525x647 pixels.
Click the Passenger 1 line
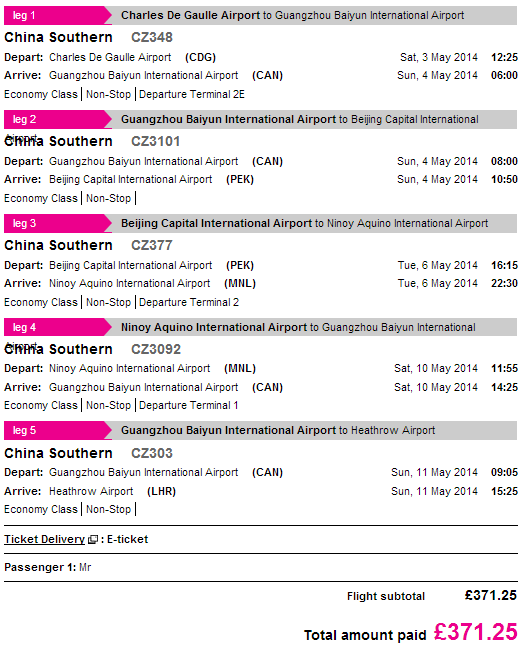[x=47, y=567]
